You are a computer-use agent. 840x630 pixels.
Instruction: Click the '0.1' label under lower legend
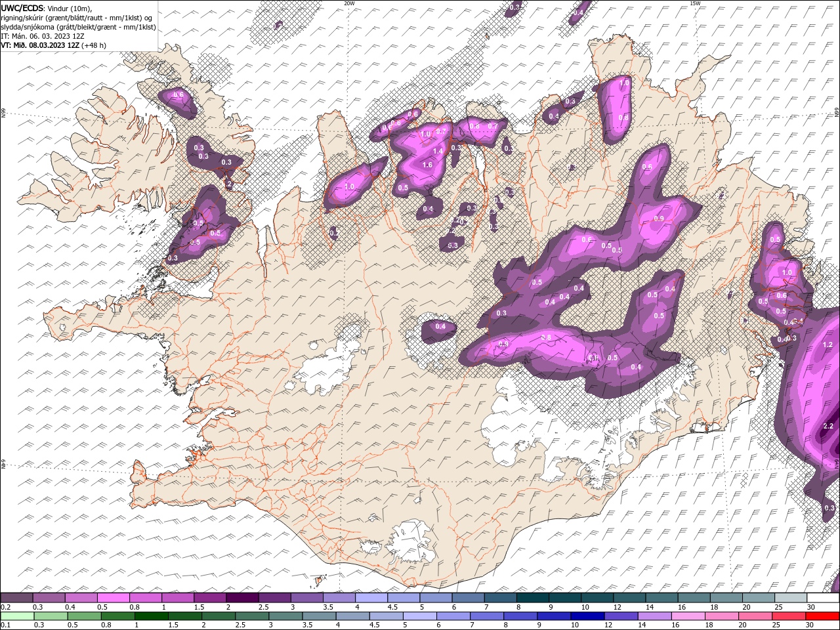5,625
